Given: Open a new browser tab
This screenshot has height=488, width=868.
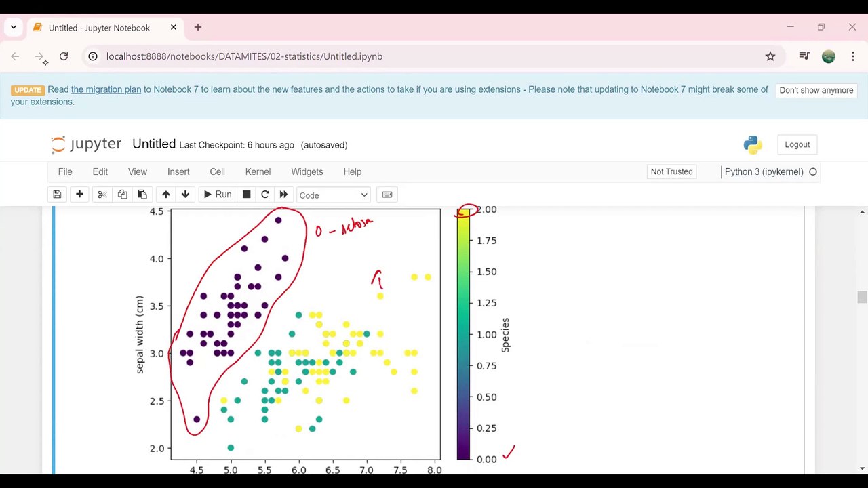Looking at the screenshot, I should click(x=198, y=28).
